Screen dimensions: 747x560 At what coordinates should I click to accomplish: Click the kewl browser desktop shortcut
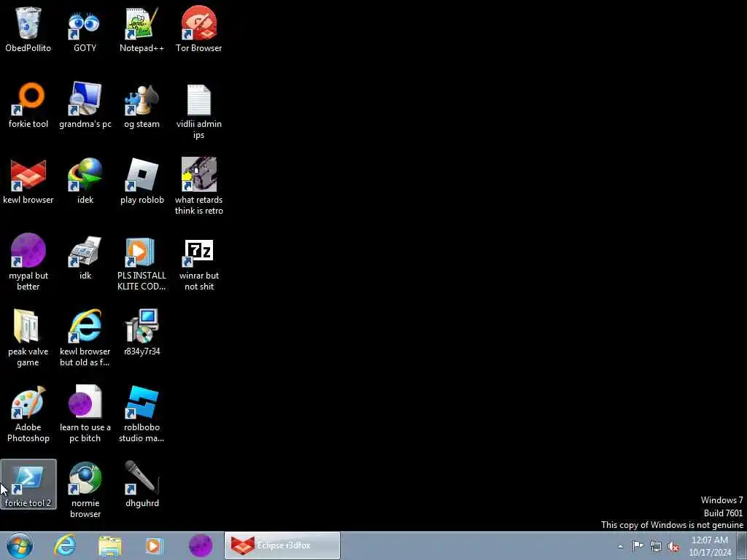click(x=28, y=182)
